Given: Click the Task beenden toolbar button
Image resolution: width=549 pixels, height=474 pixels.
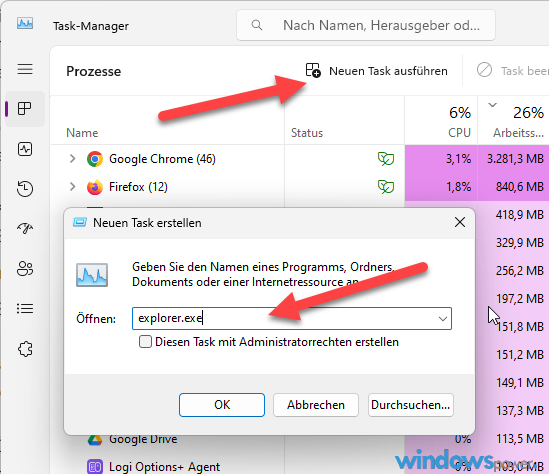Looking at the screenshot, I should pos(513,71).
